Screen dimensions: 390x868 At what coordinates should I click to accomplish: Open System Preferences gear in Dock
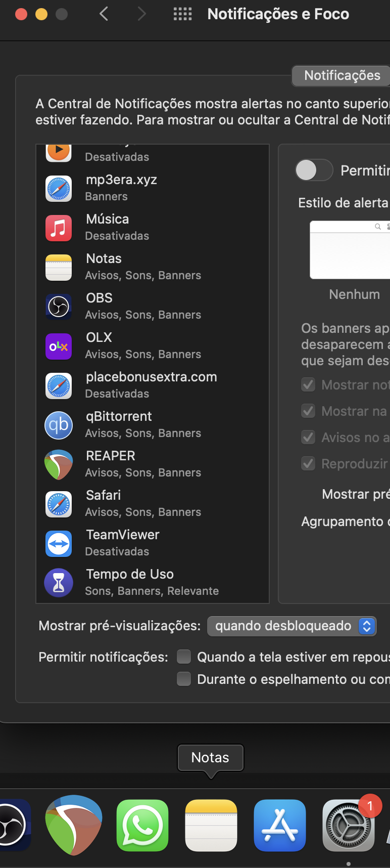click(x=349, y=826)
